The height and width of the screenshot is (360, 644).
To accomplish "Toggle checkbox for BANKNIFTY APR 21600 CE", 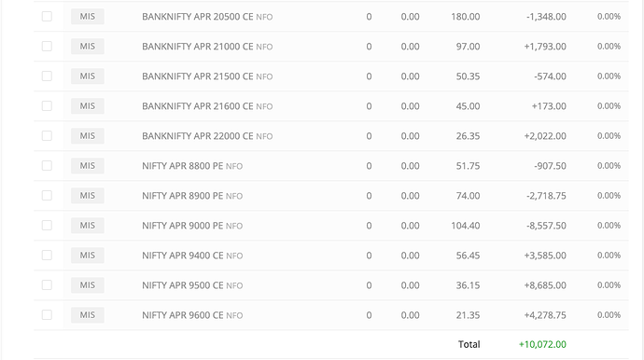I will 47,106.
